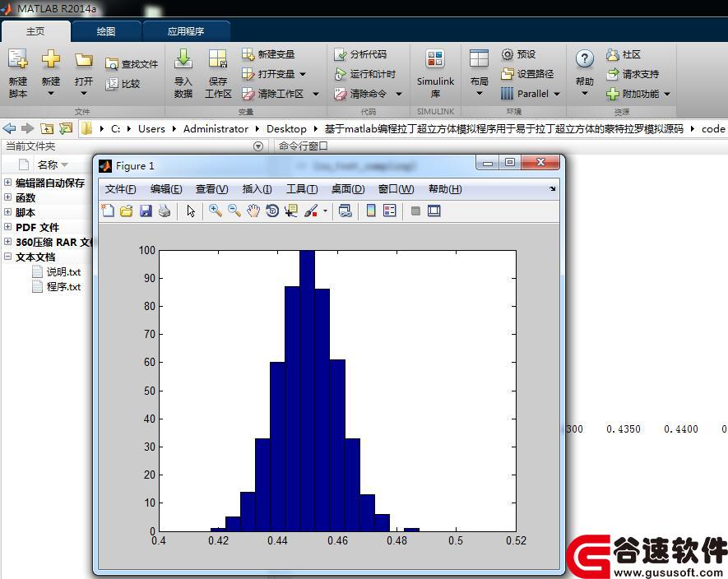Click Show Plot Tools and Dock icon
728x579 pixels.
click(x=434, y=211)
